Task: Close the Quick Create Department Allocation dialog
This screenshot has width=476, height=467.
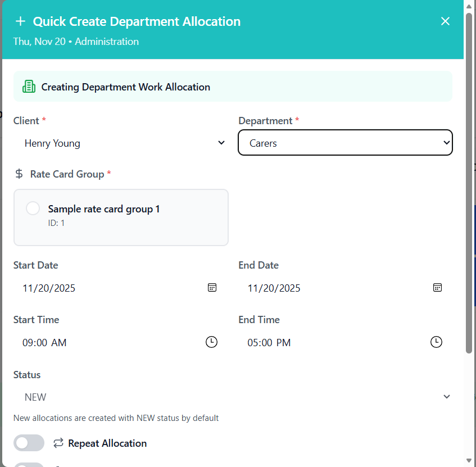Action: pos(445,21)
